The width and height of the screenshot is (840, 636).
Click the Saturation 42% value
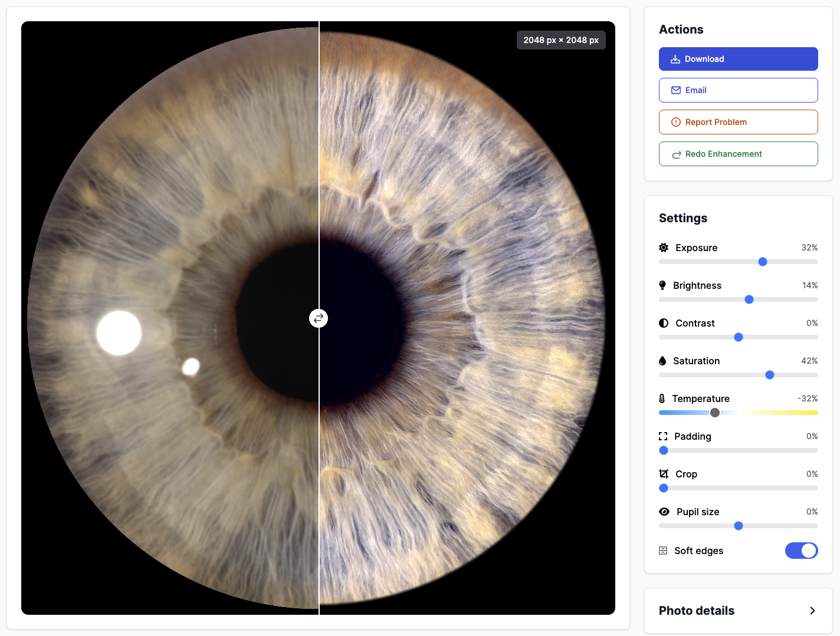pos(809,361)
